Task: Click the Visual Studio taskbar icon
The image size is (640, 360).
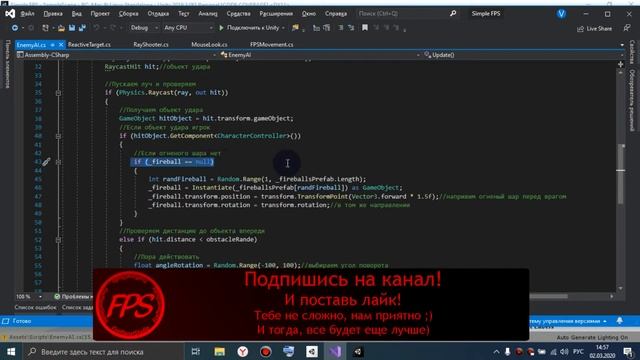Action: [x=335, y=351]
